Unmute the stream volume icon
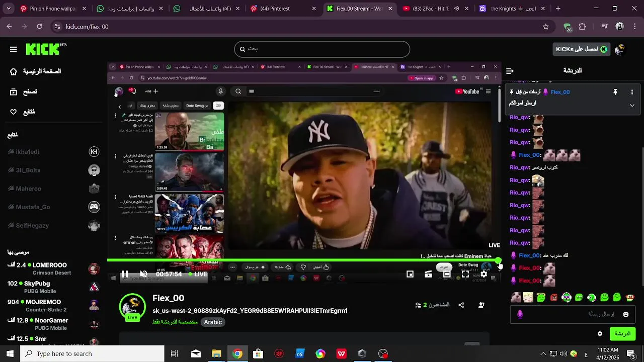Image resolution: width=644 pixels, height=362 pixels. 143,274
